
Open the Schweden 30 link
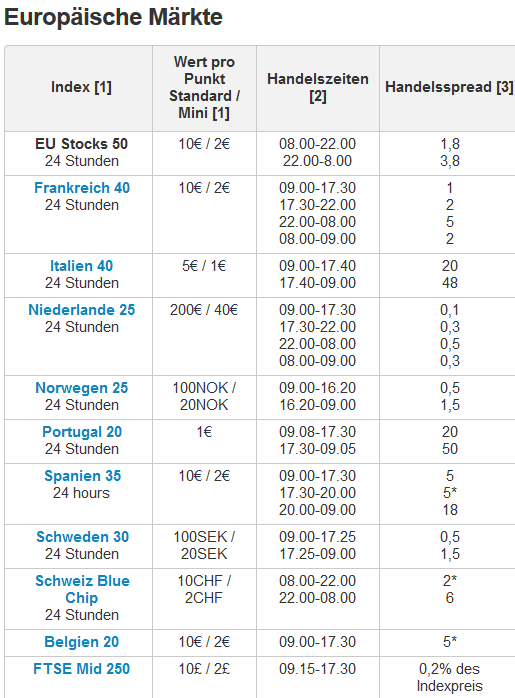pos(82,537)
